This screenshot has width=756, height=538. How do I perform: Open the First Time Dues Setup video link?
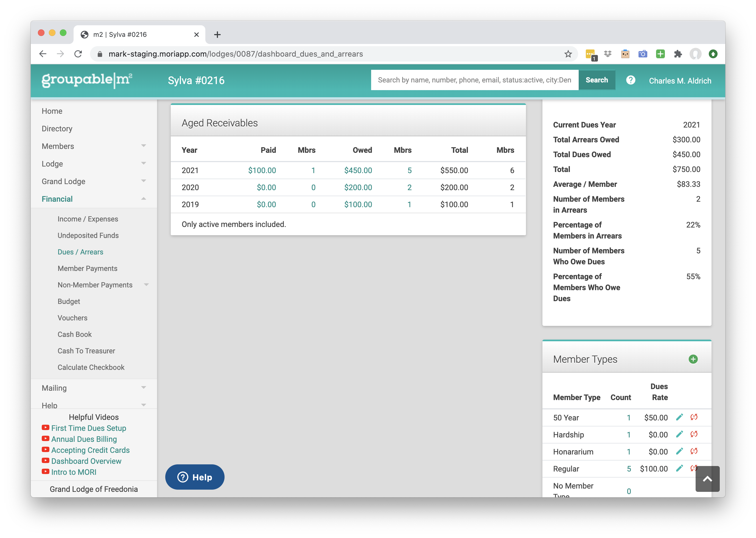[88, 428]
